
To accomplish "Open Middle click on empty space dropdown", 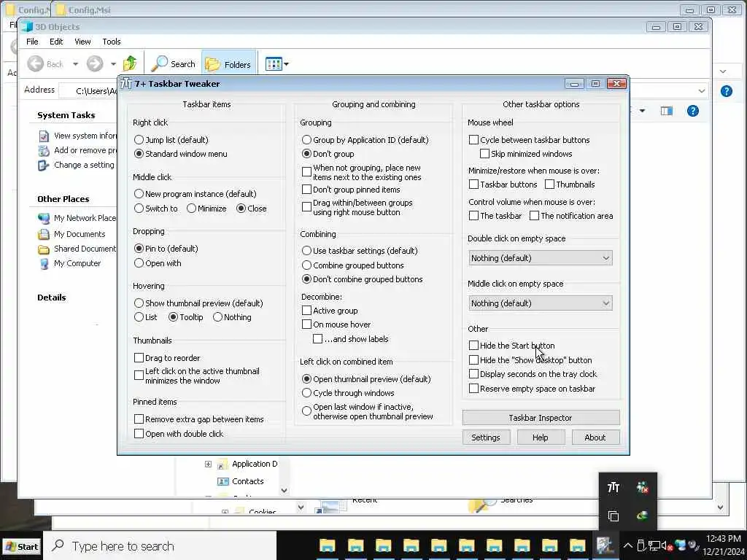I will (x=541, y=303).
